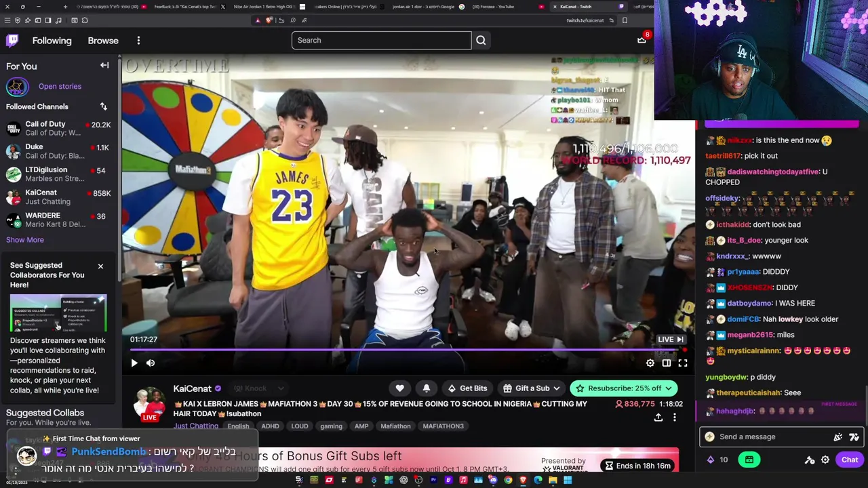Screen dimensions: 868x488
Task: Open KaiCenat channel in the sidebar
Action: click(59, 197)
